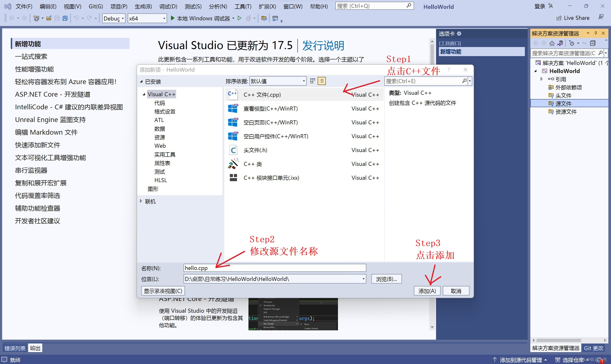Switch dialog to medium list view
611x364 pixels.
click(321, 81)
